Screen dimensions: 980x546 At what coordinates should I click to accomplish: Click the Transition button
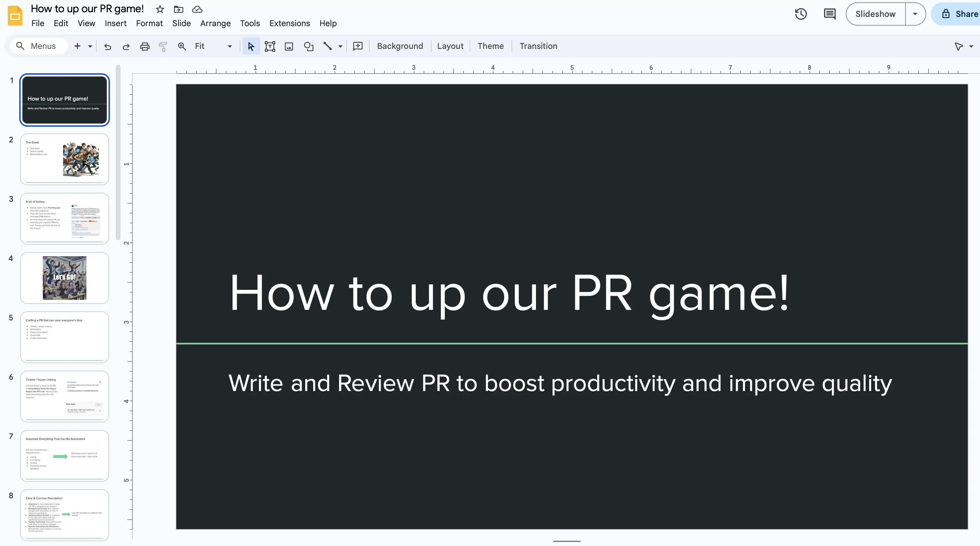click(x=538, y=46)
